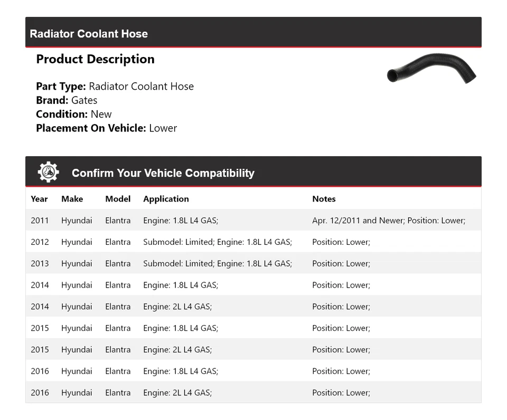Click the 2012 Submodel Limited application cell
Viewport: 507px width, 420px height.
[218, 242]
